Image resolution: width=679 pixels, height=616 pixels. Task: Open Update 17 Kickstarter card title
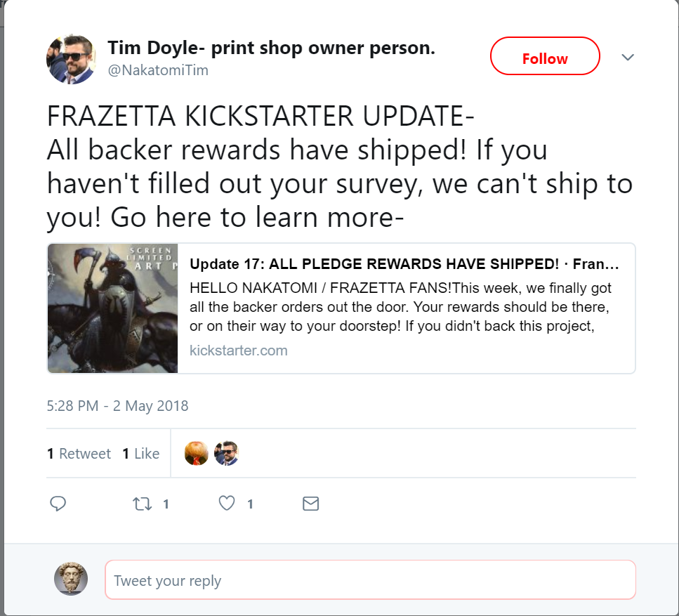pos(404,264)
